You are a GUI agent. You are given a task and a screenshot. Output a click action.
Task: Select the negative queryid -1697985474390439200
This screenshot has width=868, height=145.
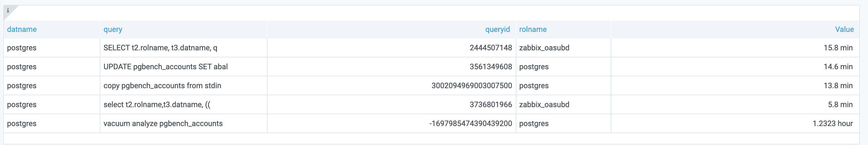click(470, 123)
